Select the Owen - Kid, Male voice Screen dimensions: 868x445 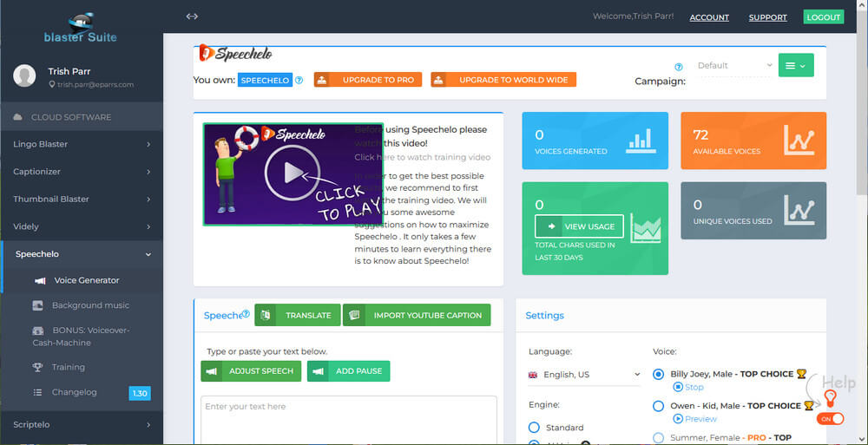click(x=658, y=406)
